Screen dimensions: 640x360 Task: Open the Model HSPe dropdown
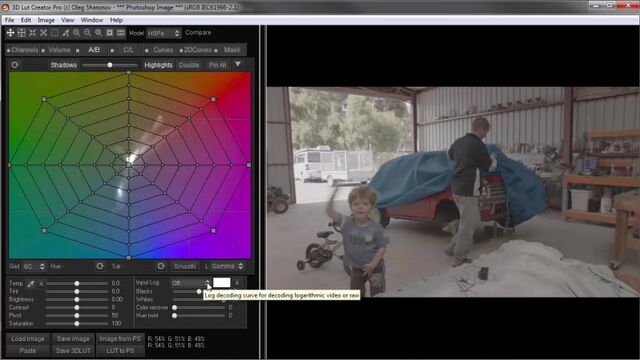(x=163, y=33)
